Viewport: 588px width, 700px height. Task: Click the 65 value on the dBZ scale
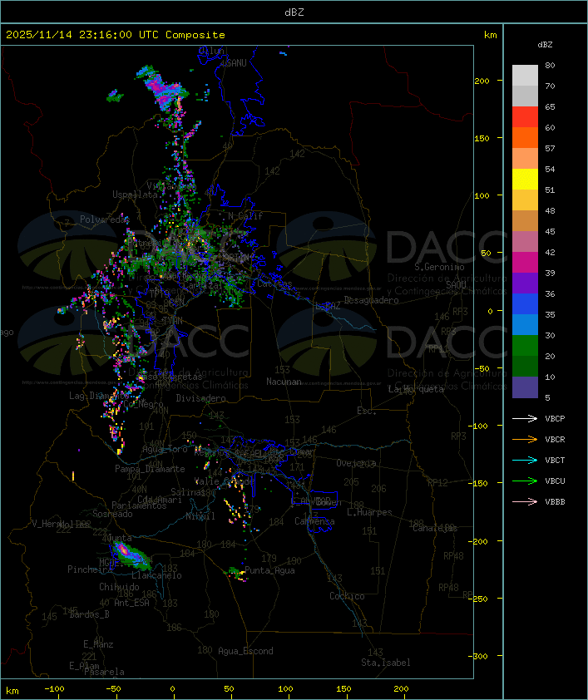[x=550, y=107]
